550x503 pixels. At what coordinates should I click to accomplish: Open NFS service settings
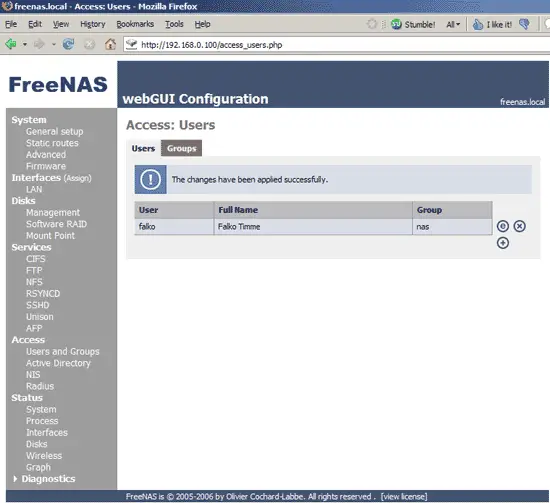pos(34,282)
